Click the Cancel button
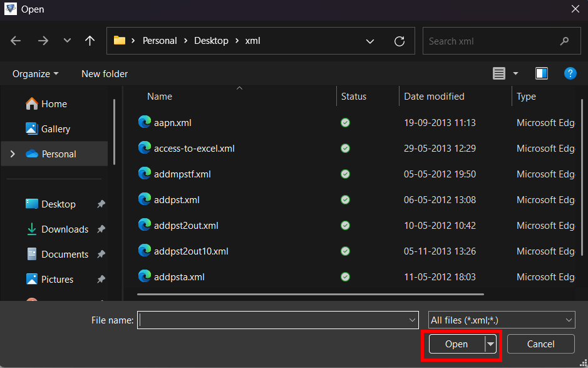 tap(541, 344)
